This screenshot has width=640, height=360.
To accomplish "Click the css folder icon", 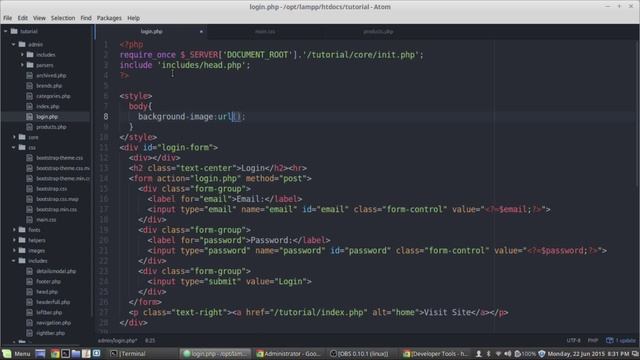I will (22, 147).
